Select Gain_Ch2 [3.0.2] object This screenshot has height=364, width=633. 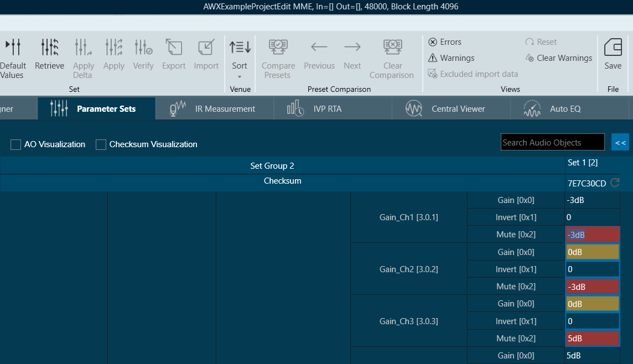click(x=408, y=269)
